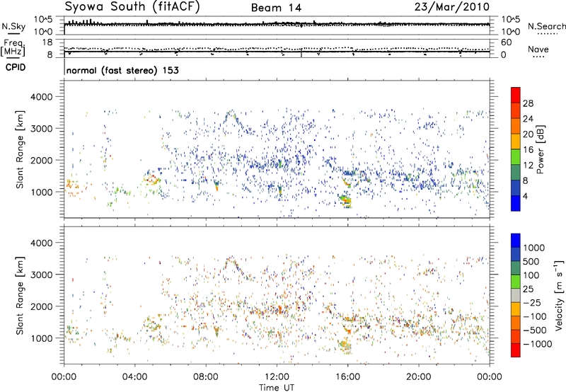Click the "08:00" time tick label
The image size is (566, 392).
coord(206,377)
